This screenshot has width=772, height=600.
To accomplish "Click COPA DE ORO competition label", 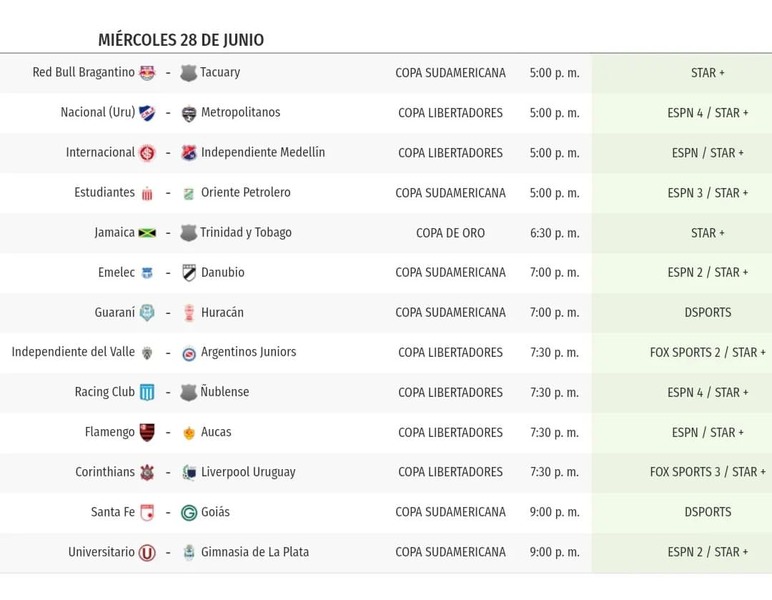I will pos(450,233).
